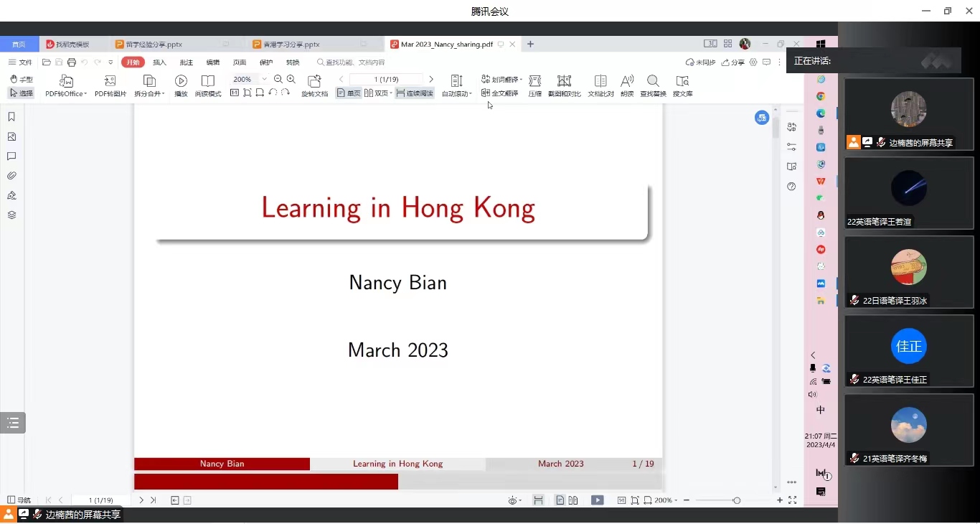The height and width of the screenshot is (524, 980).
Task: Switch to the 留学经验分享.pptx tab
Action: (154, 45)
